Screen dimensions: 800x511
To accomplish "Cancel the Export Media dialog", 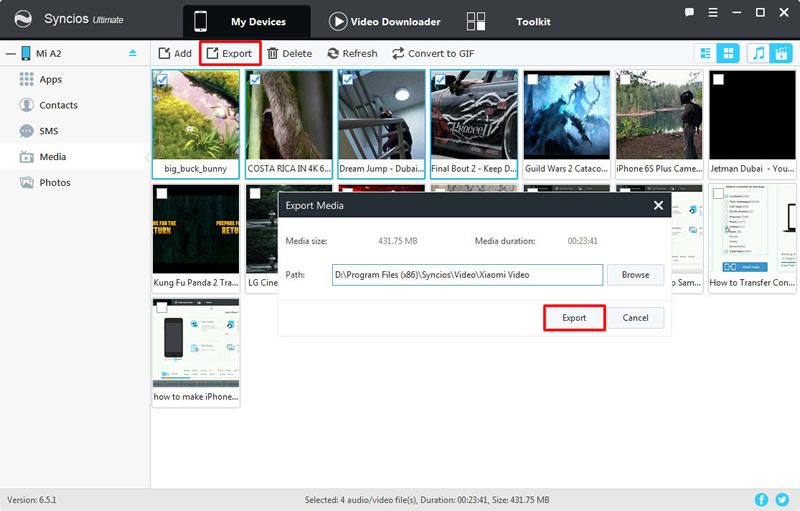I will tap(635, 318).
